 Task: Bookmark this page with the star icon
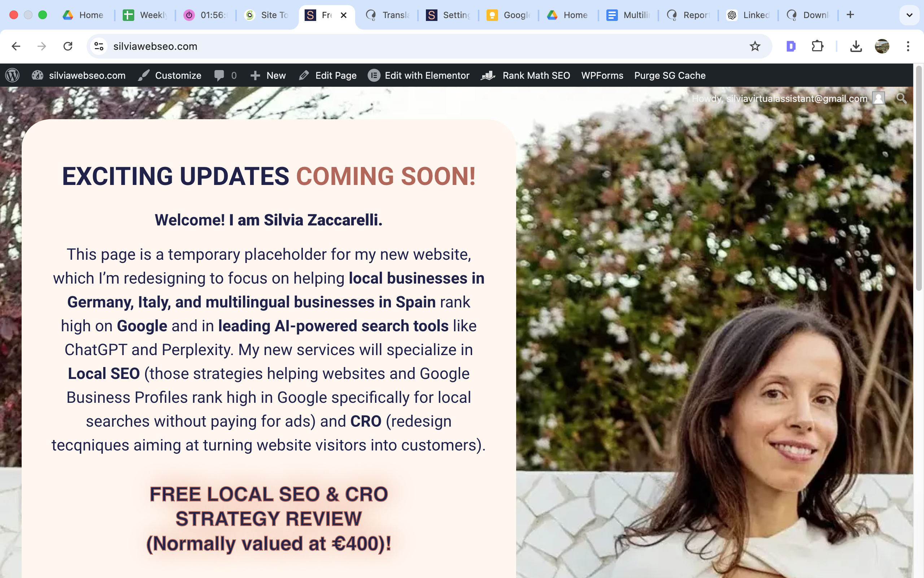(x=755, y=46)
